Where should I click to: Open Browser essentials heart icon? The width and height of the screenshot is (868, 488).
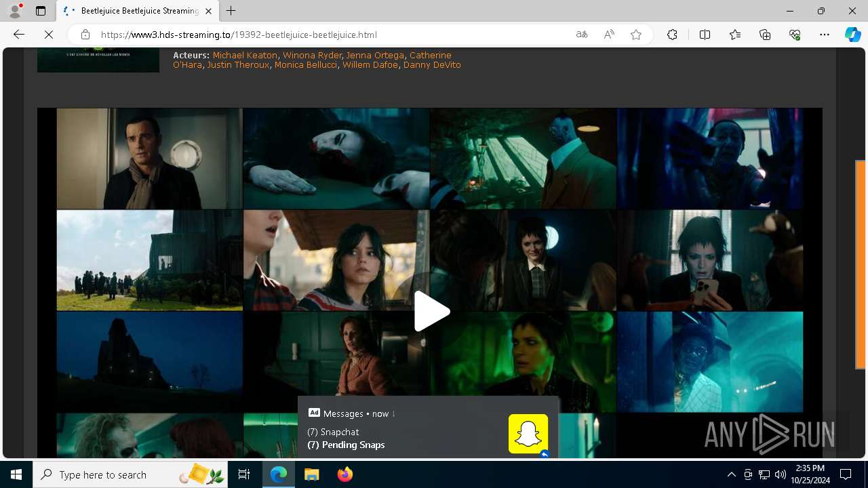pos(795,35)
